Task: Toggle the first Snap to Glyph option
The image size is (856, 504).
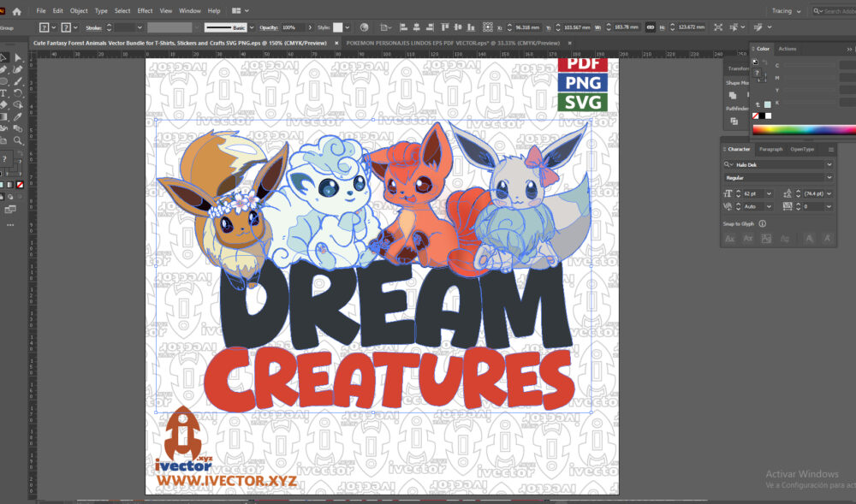Action: [730, 239]
